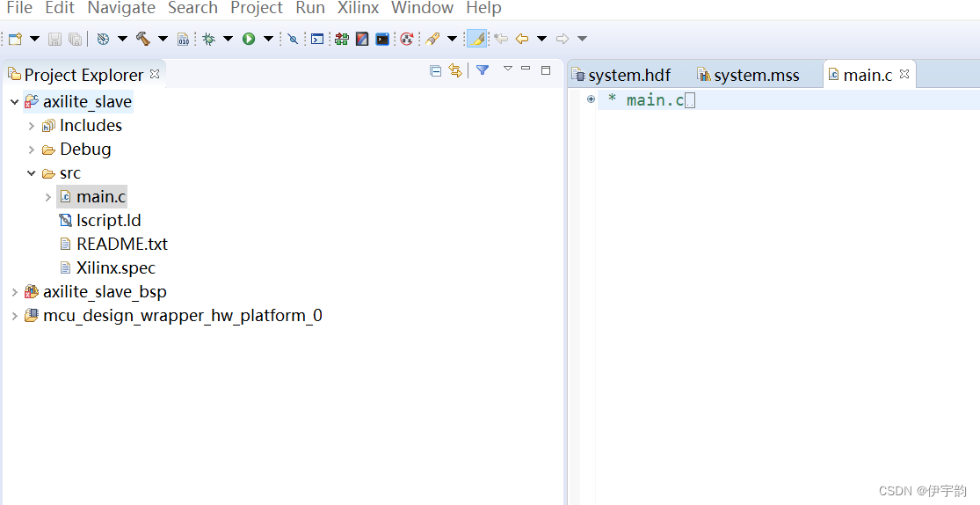Expand the Includes folder
Viewport: 980px width, 505px height.
pos(32,126)
